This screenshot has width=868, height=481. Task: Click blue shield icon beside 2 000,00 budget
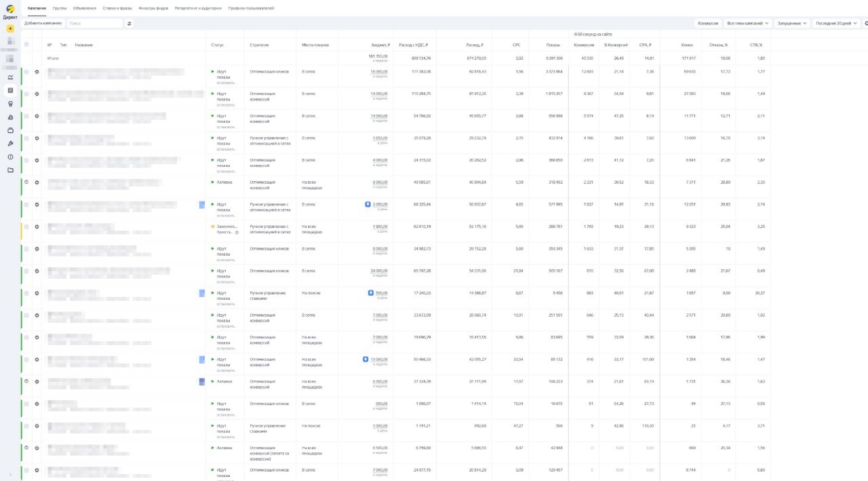pyautogui.click(x=368, y=204)
